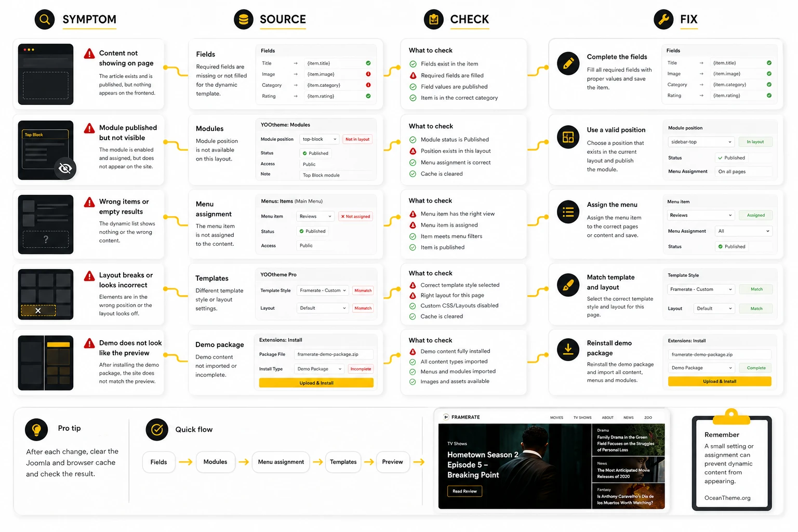Click the On all pages Menu Assignment field
The image size is (798, 532).
coord(744,171)
